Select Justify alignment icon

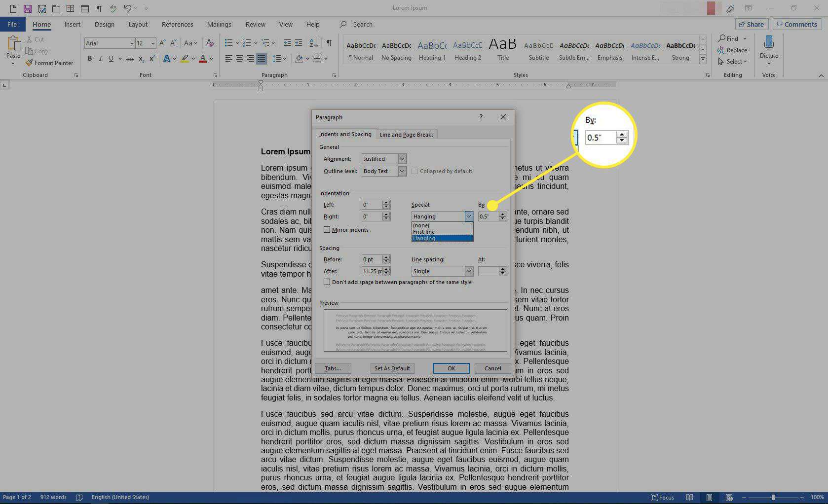pos(262,59)
